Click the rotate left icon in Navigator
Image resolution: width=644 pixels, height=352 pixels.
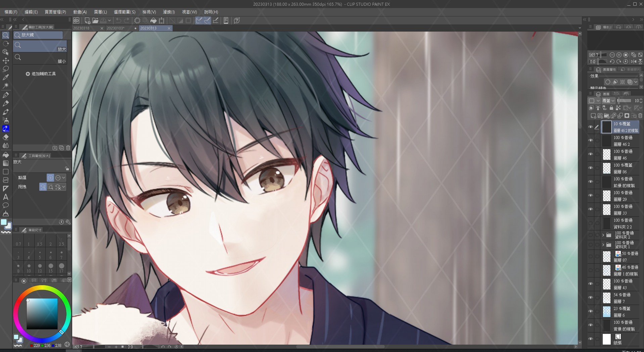click(x=612, y=61)
